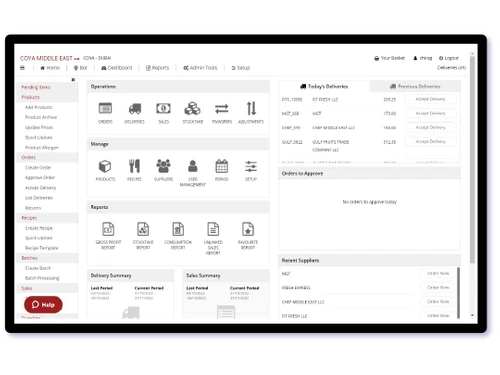Open the Setup top menu item

(x=240, y=68)
